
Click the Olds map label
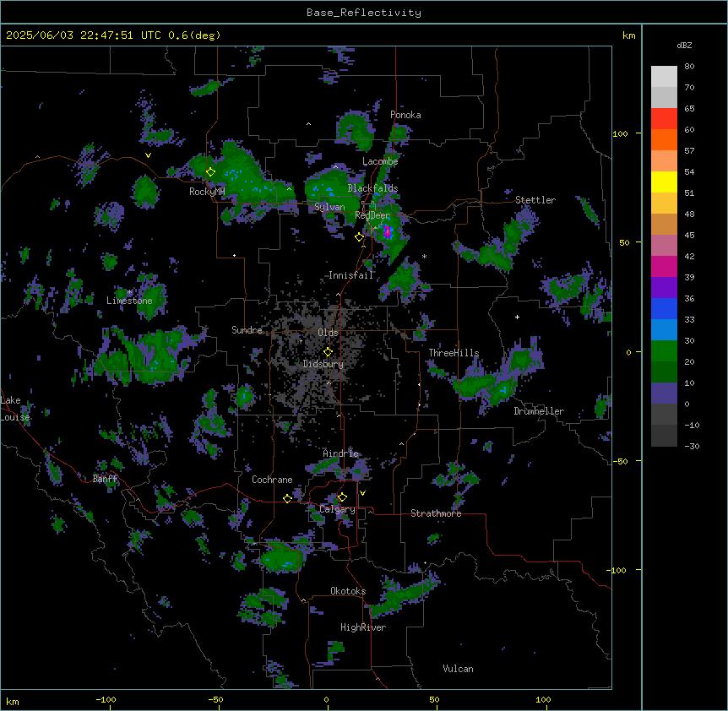click(x=328, y=333)
